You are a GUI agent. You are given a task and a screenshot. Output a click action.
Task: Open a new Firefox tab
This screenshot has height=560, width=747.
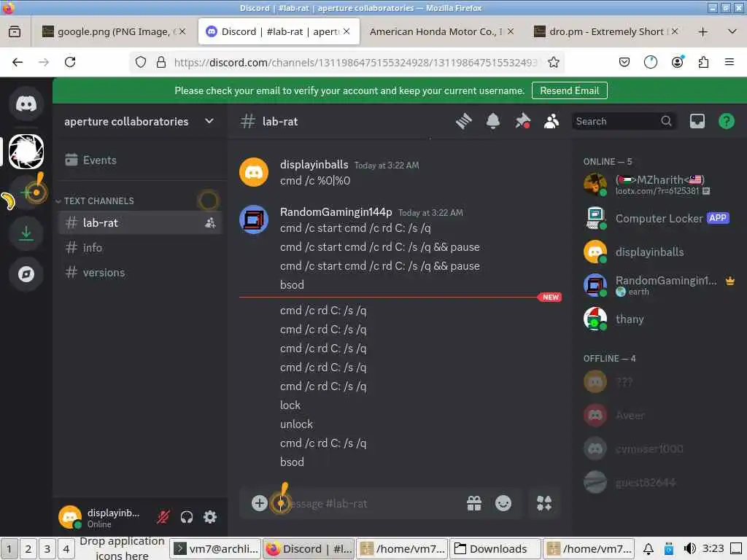pyautogui.click(x=703, y=32)
